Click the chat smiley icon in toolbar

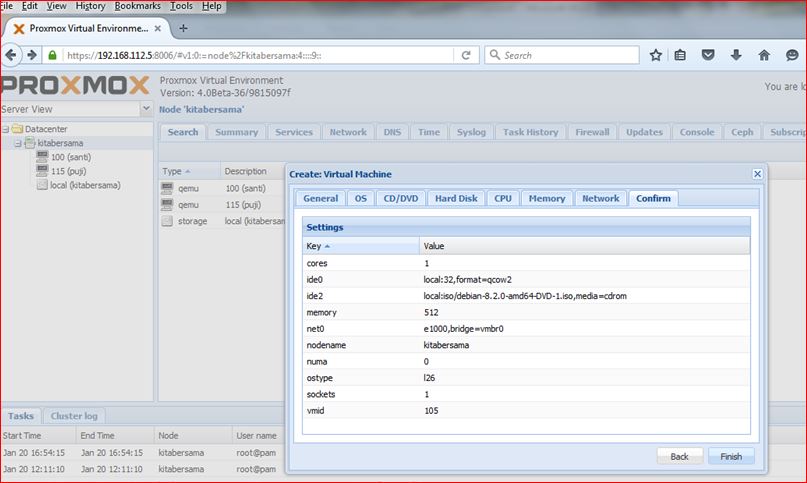click(x=792, y=55)
